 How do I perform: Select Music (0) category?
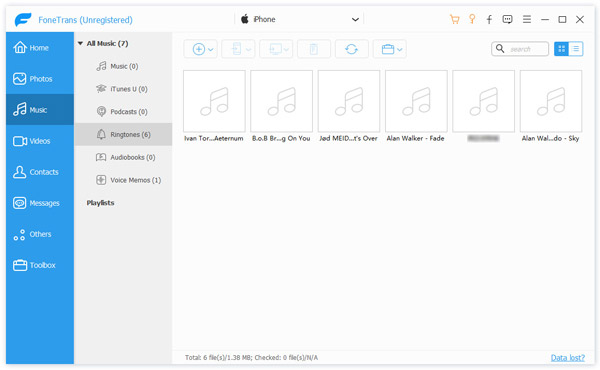123,66
